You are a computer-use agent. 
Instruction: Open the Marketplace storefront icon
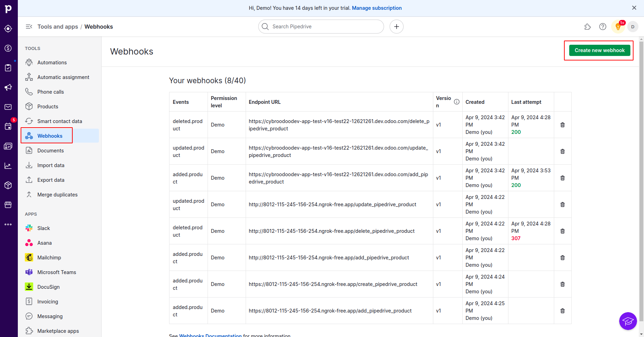[x=8, y=205]
